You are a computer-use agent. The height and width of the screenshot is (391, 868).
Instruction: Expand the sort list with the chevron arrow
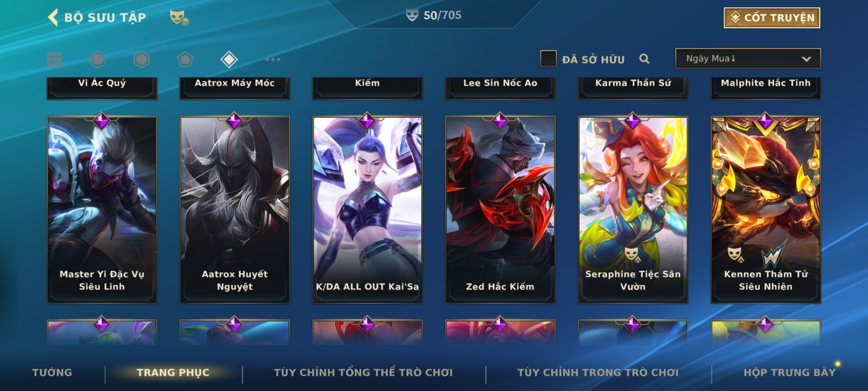coord(806,59)
